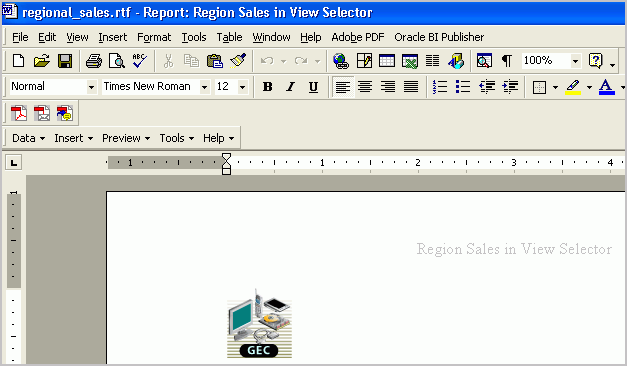
Task: Open the Table menu
Action: (229, 37)
